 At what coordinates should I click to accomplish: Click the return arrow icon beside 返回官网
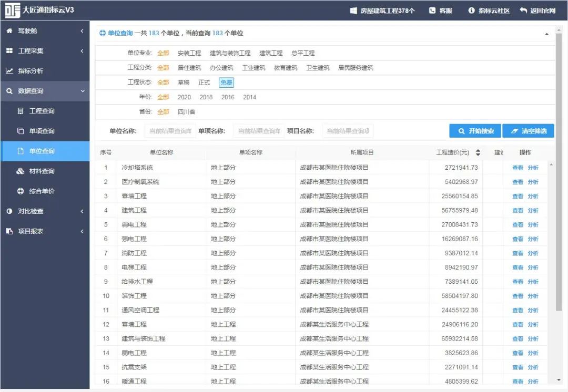(523, 10)
